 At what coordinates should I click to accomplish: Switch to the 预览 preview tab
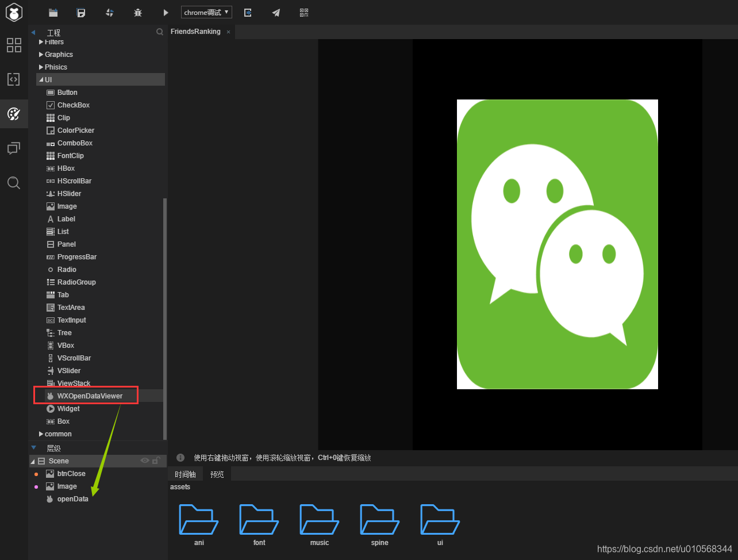click(x=217, y=474)
